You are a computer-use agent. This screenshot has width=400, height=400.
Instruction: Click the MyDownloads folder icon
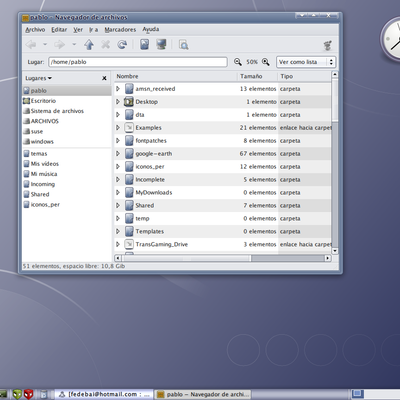129,192
